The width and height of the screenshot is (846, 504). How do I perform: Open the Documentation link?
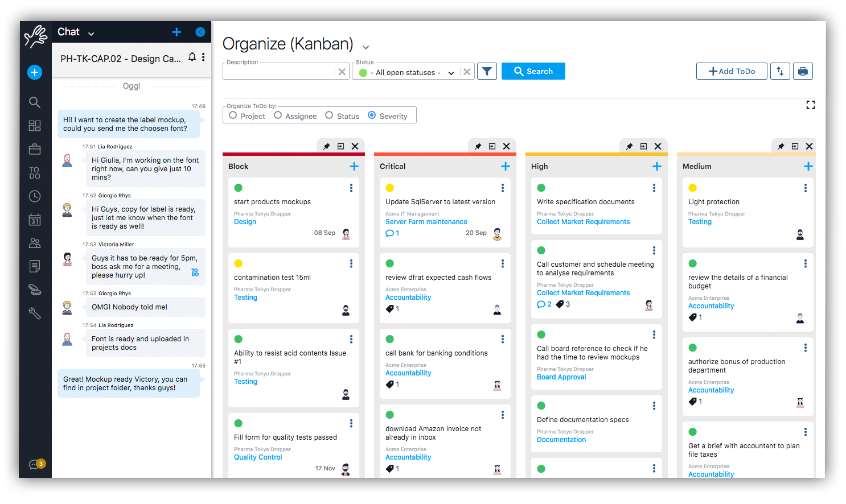click(561, 440)
